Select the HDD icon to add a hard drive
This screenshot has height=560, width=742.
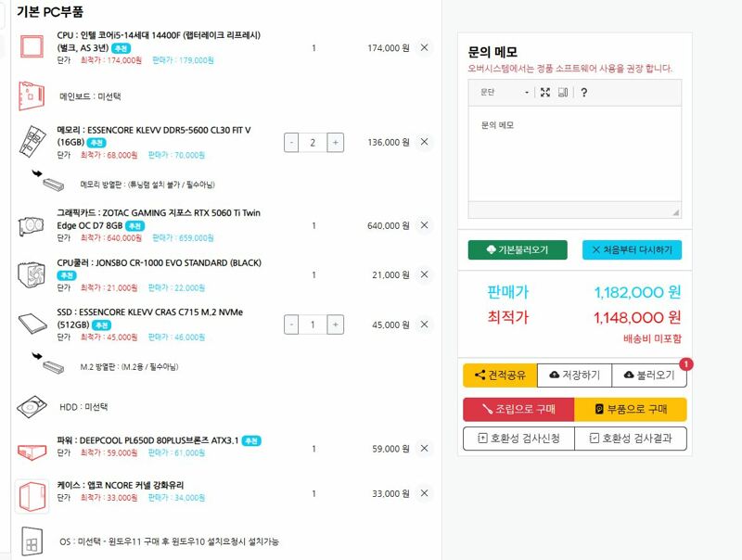click(32, 407)
